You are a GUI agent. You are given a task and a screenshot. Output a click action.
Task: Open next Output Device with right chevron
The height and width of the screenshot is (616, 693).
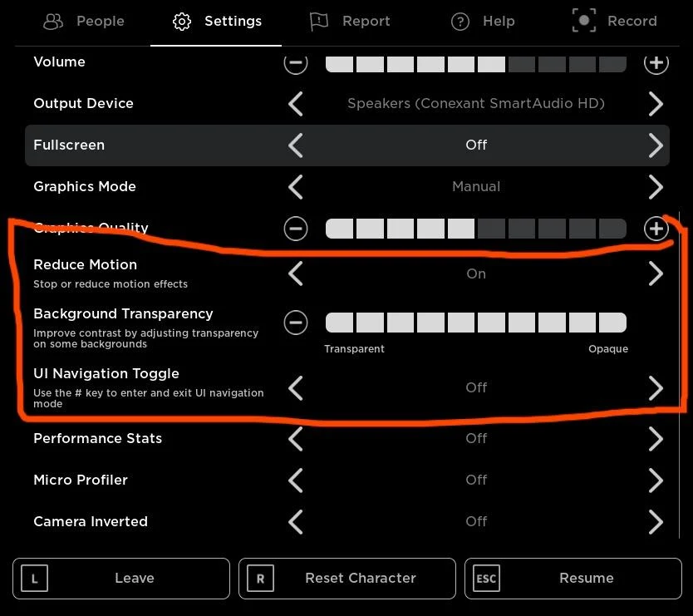tap(656, 103)
